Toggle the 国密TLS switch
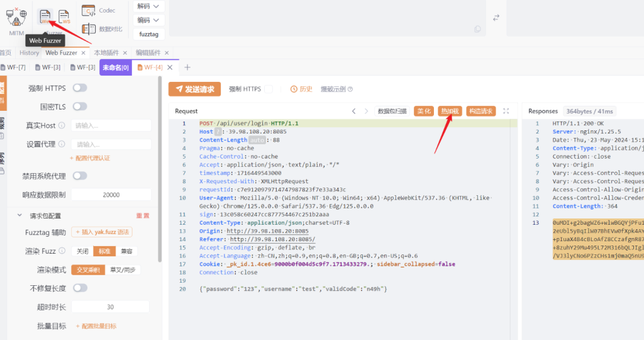Screen dimensions: 644x340 tap(80, 106)
